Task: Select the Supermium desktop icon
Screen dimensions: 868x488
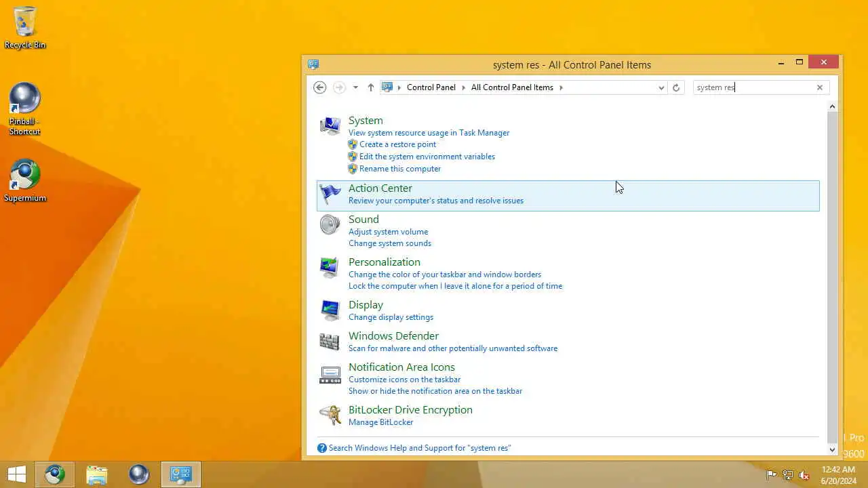Action: tap(25, 181)
